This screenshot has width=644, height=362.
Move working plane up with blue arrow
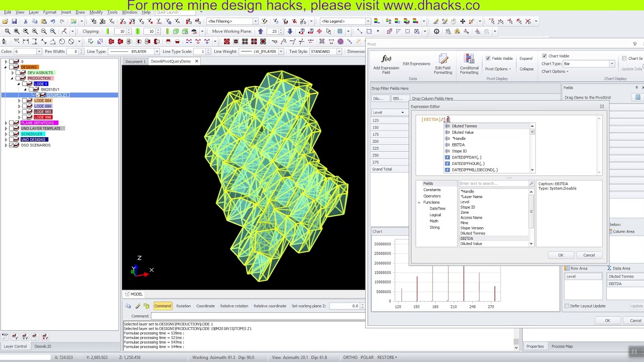[x=261, y=31]
